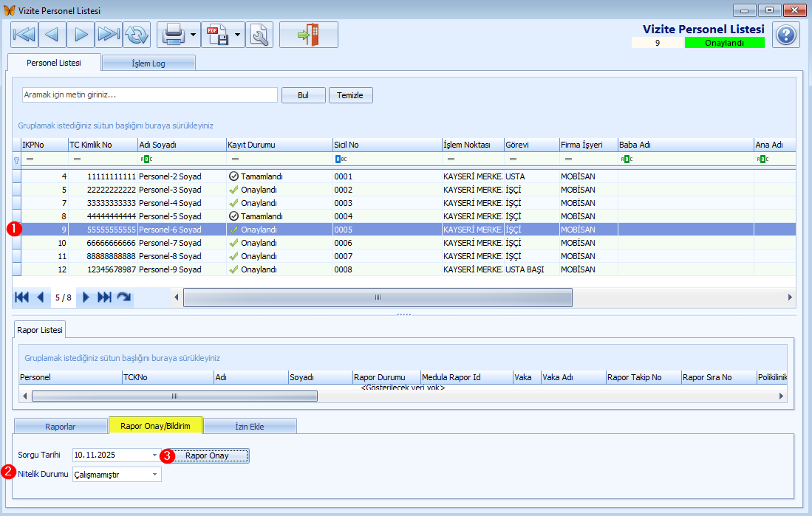Go to first record in top toolbar
812x516 pixels.
24,35
